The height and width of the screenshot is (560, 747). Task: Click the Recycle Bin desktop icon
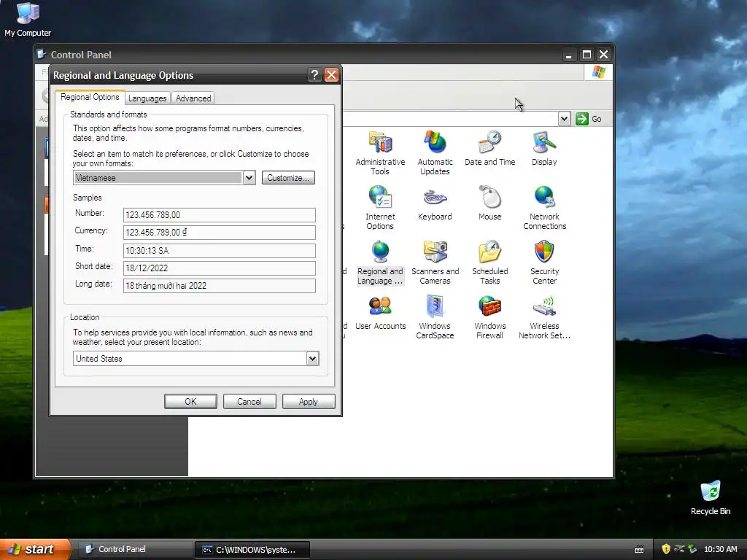[x=710, y=497]
